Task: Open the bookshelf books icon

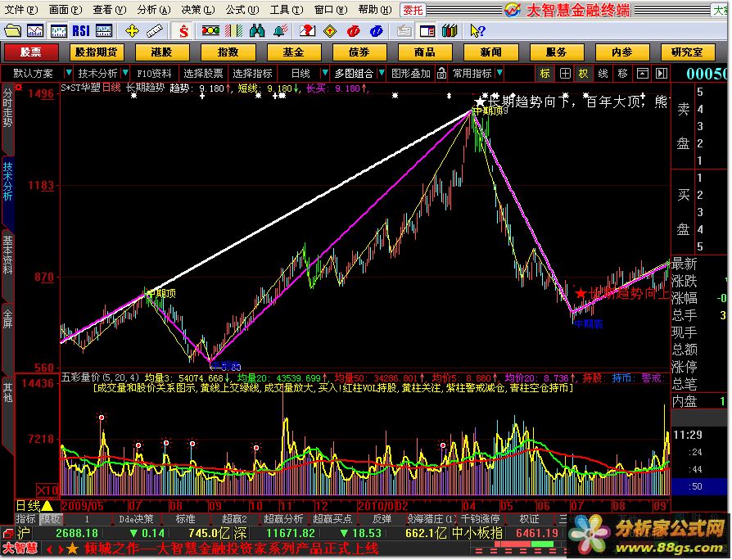Action: 450,31
